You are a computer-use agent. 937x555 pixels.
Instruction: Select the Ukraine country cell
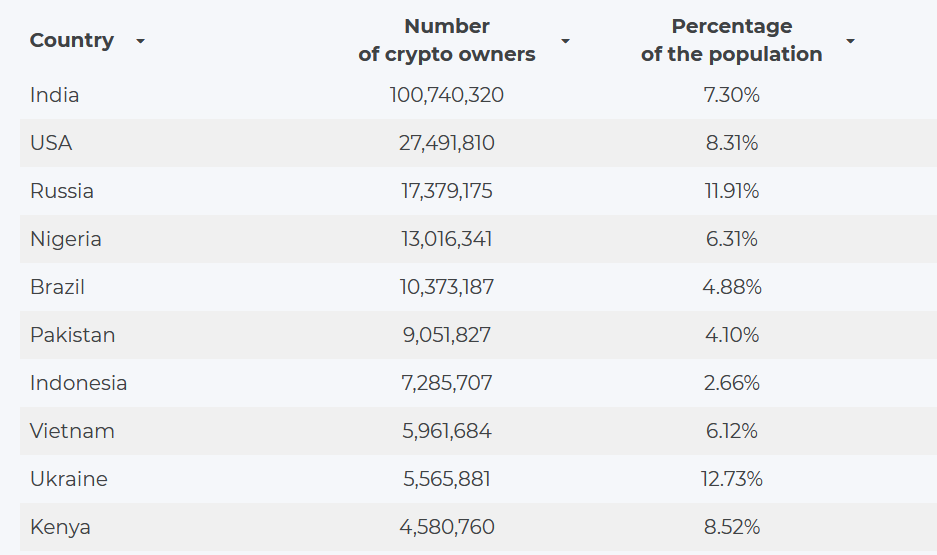pos(68,479)
